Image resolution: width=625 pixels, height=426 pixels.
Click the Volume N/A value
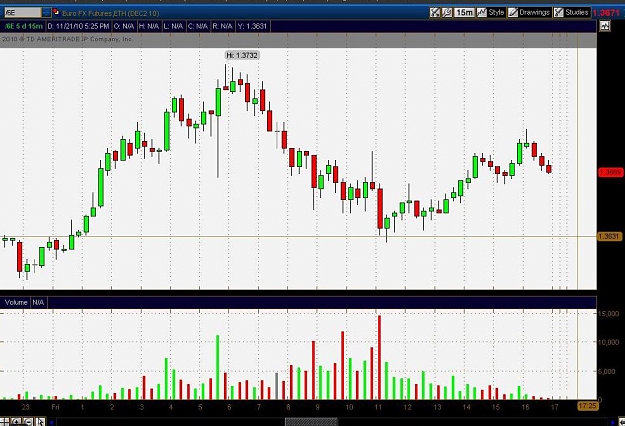38,302
